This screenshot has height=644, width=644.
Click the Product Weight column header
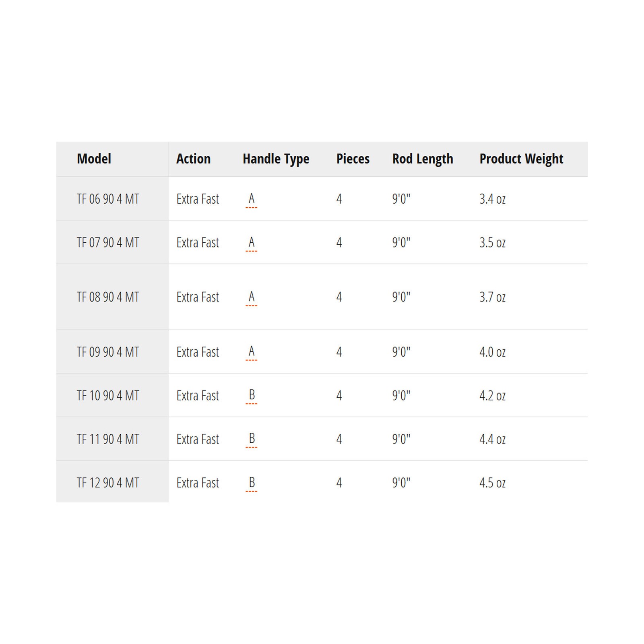tap(521, 159)
